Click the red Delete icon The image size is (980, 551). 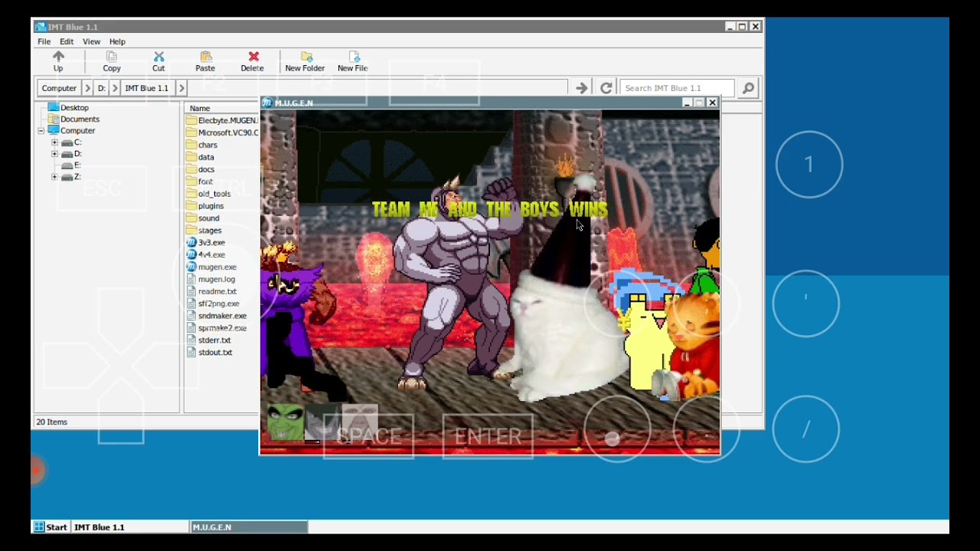(253, 57)
